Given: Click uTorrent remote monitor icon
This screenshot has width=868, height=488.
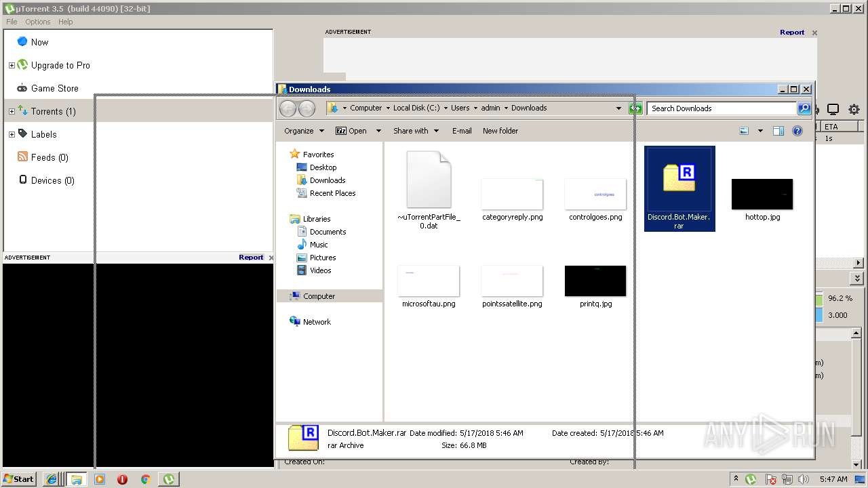Looking at the screenshot, I should (x=833, y=109).
